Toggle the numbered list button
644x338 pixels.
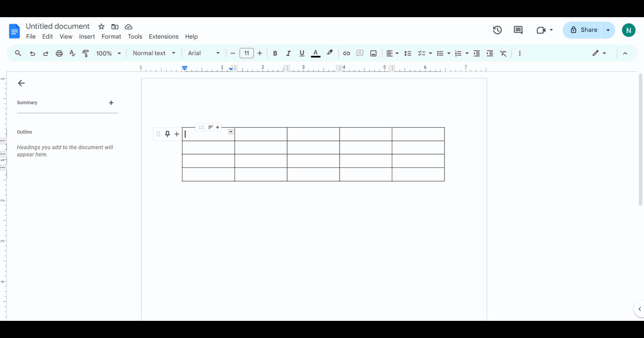pyautogui.click(x=458, y=53)
